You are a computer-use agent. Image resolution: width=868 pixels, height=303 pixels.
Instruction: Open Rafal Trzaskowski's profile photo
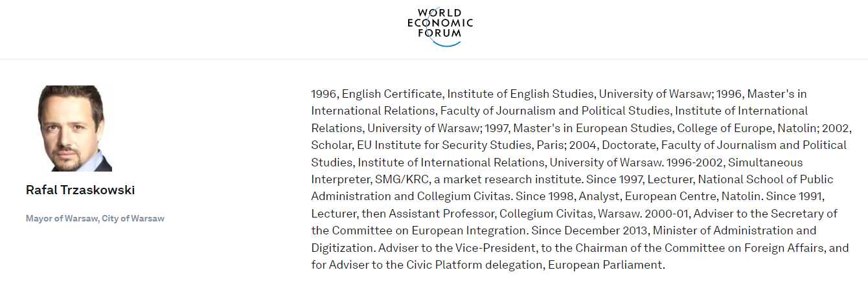[74, 128]
